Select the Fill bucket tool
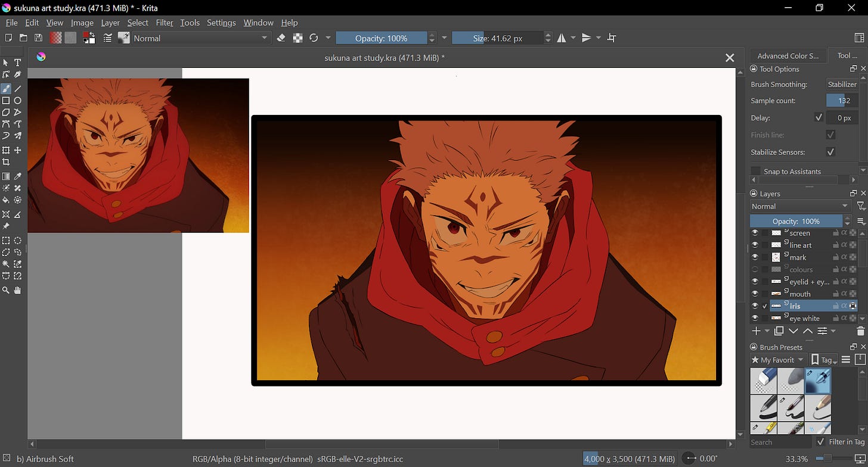The width and height of the screenshot is (868, 467). pos(6,200)
